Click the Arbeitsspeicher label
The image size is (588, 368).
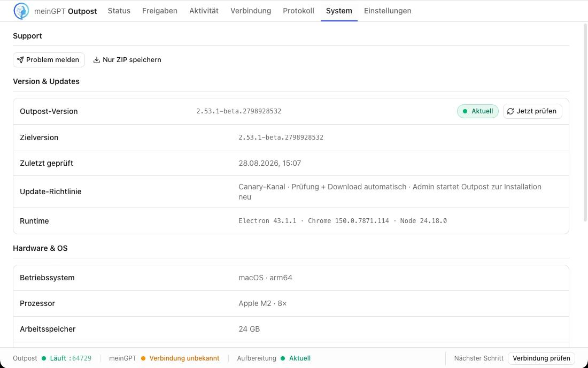pyautogui.click(x=48, y=329)
